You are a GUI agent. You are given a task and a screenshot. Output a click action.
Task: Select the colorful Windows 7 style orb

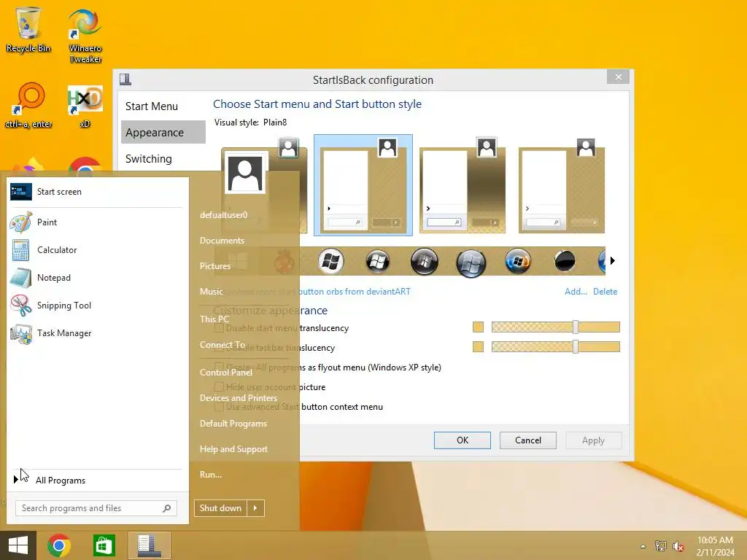pyautogui.click(x=518, y=261)
